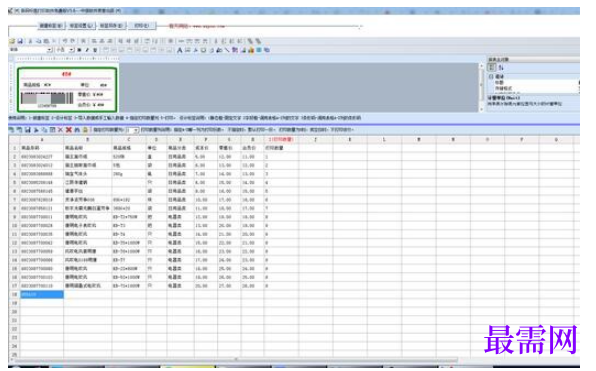
Task: Click design area vertical scrollbar down arrow
Action: point(481,109)
